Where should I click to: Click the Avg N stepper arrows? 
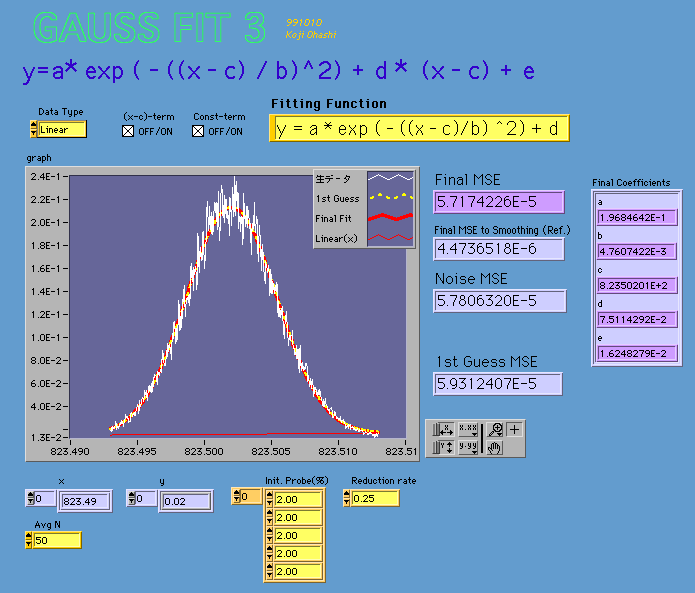click(28, 540)
